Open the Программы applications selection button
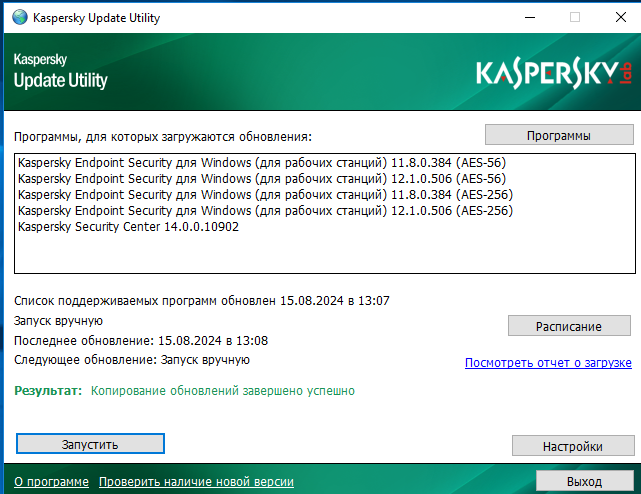This screenshot has width=641, height=494. (x=559, y=135)
